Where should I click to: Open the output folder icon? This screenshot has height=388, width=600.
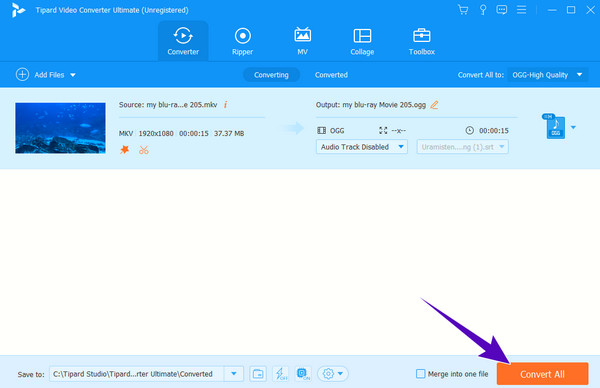258,373
